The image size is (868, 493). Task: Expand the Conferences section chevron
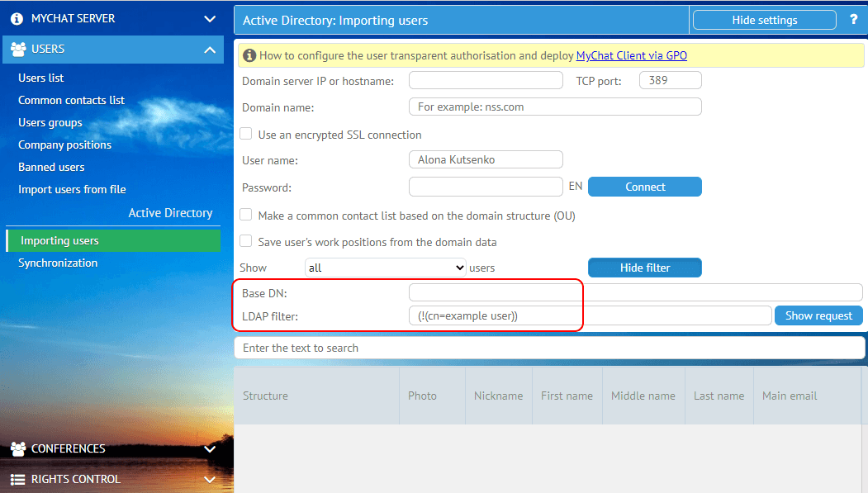209,449
